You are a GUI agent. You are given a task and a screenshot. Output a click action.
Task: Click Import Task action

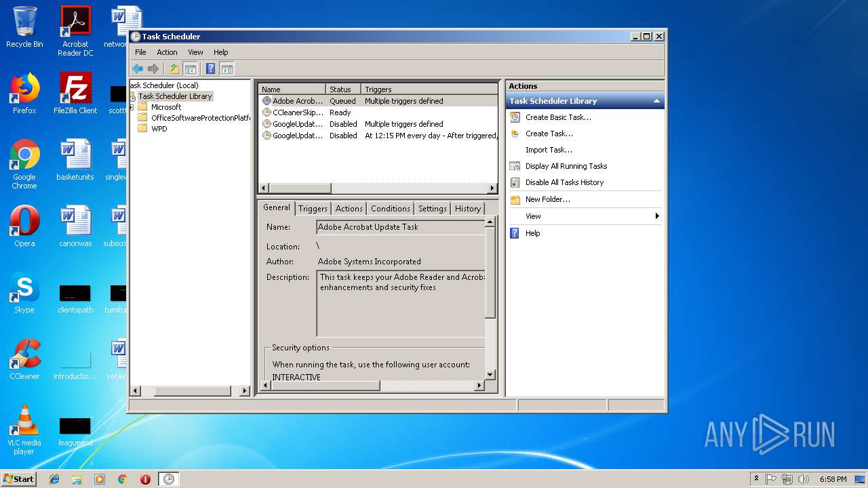pyautogui.click(x=549, y=150)
